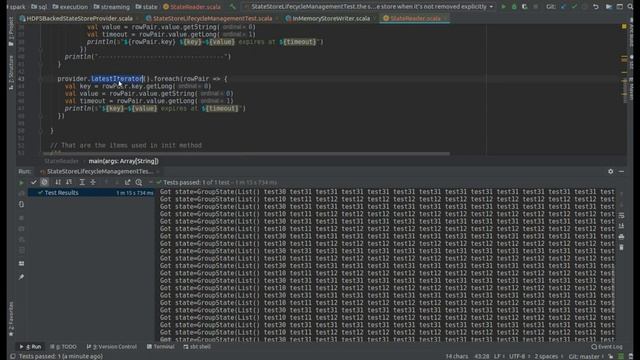640x360 pixels.
Task: Click StateReader breadcrumb below editor
Action: (x=61, y=161)
